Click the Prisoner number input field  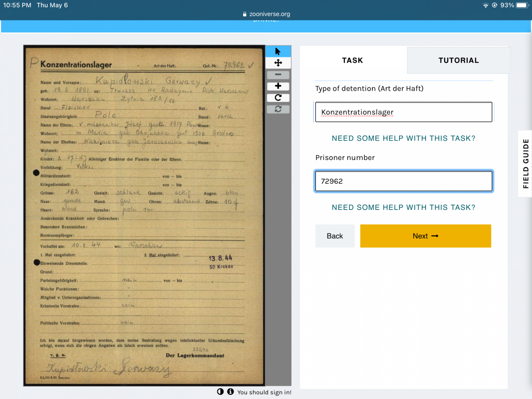pyautogui.click(x=404, y=181)
